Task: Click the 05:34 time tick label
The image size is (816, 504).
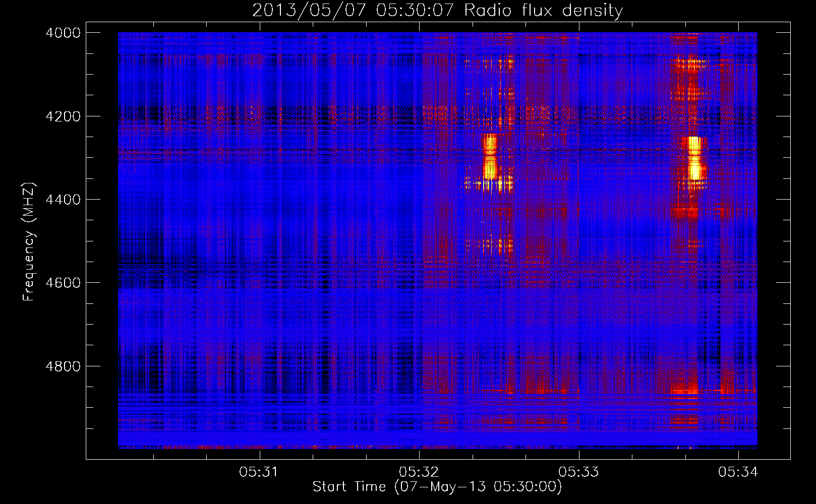Action: pos(738,472)
